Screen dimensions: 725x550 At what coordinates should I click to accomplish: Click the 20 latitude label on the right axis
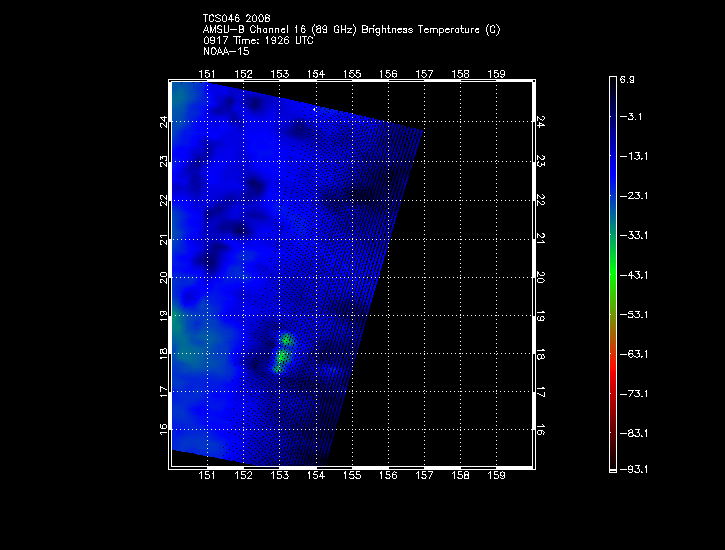pyautogui.click(x=540, y=277)
